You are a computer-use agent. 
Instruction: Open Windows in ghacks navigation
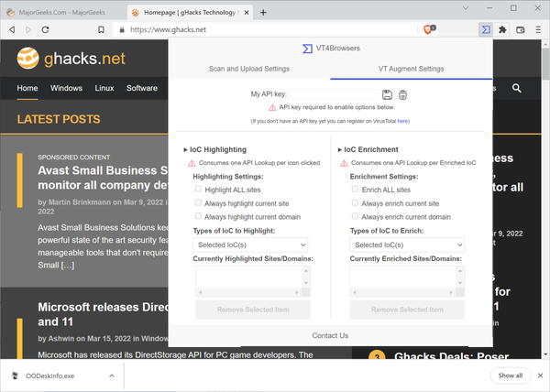pyautogui.click(x=66, y=88)
